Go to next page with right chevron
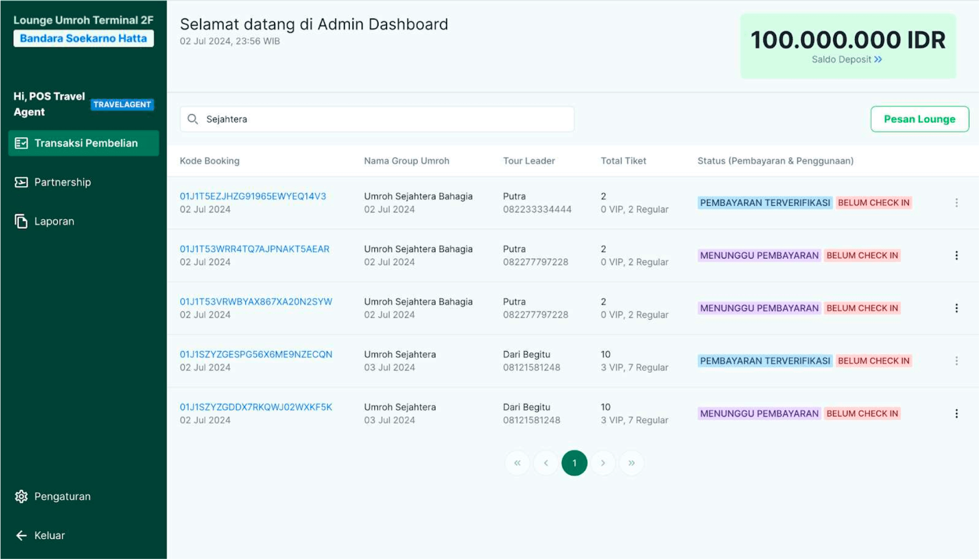 coord(603,463)
